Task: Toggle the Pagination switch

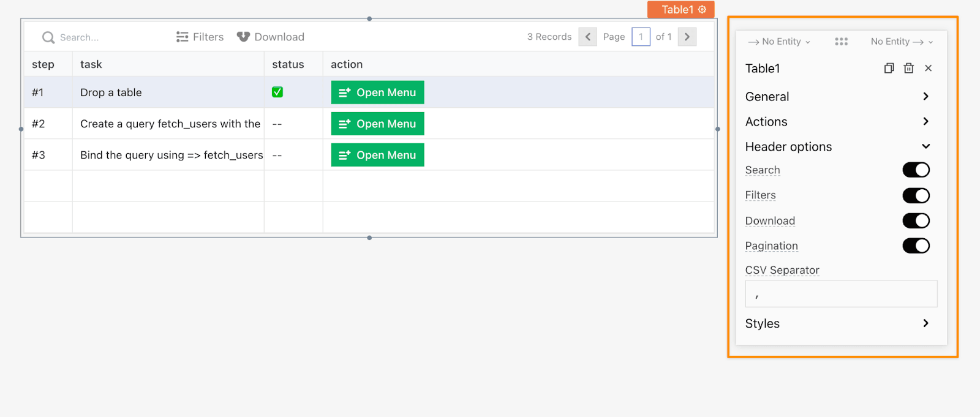Action: pyautogui.click(x=916, y=246)
